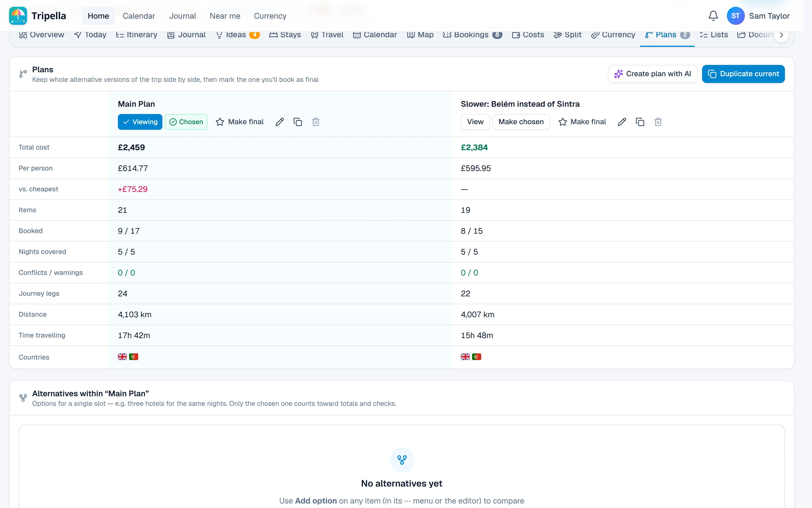The width and height of the screenshot is (812, 508).
Task: Edit the Slower Belém plan pencil icon
Action: (622, 122)
